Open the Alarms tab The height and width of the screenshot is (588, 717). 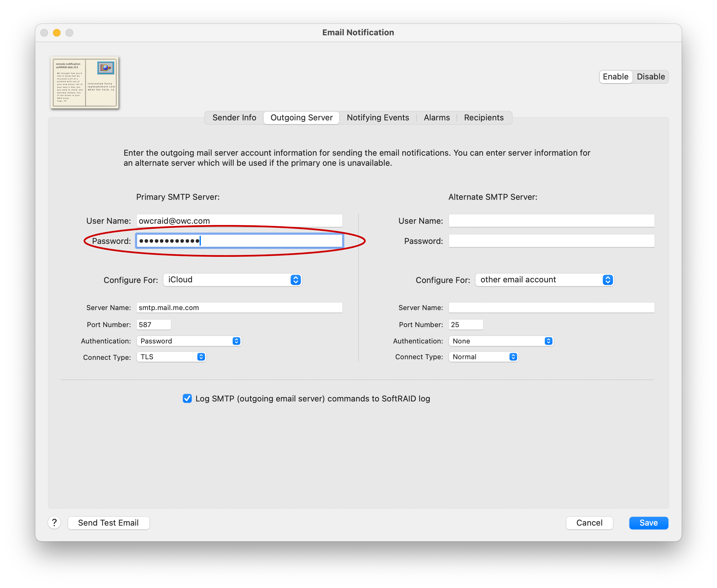coord(436,118)
